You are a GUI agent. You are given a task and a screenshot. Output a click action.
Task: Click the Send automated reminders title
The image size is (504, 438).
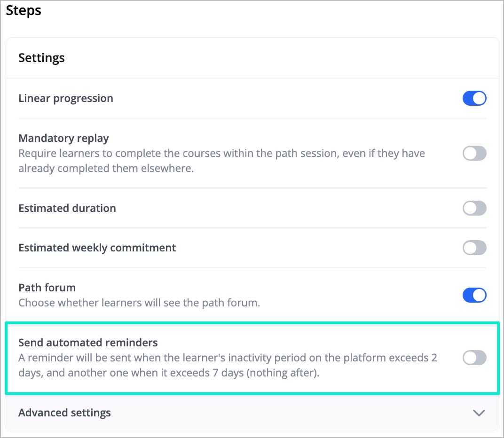click(x=88, y=343)
